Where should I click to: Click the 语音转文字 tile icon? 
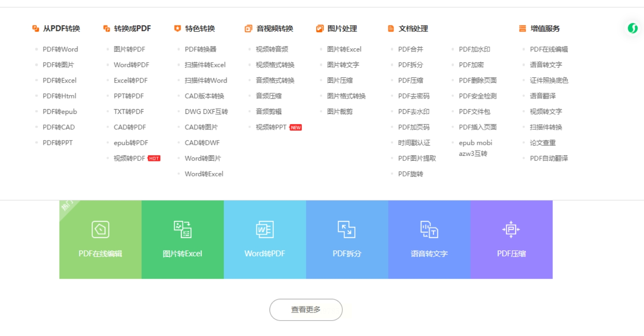point(429,229)
